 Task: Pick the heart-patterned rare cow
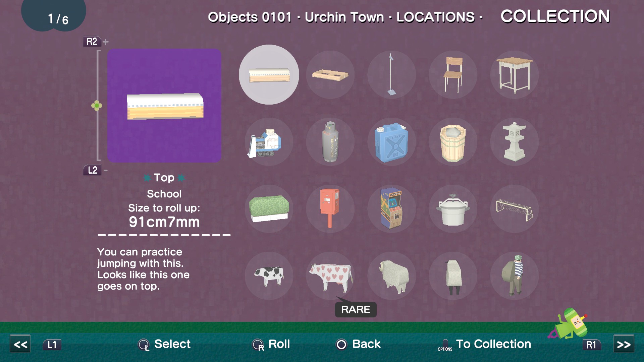330,276
